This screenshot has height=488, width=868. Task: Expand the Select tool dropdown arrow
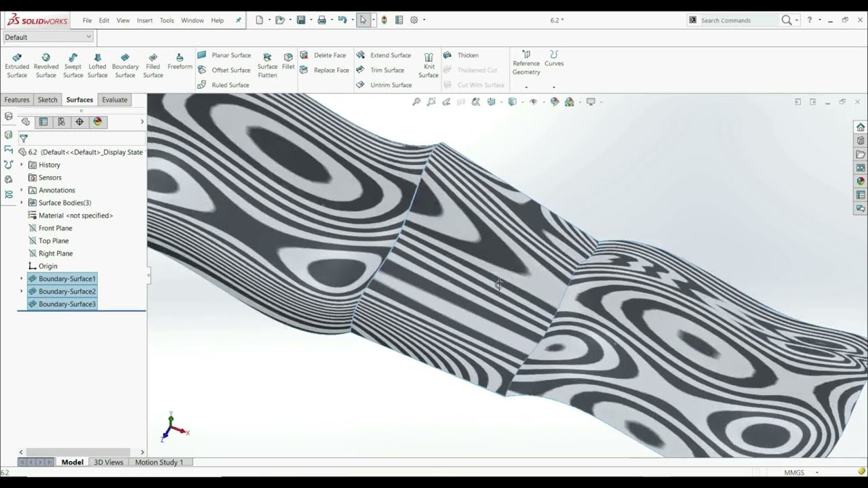click(x=373, y=20)
